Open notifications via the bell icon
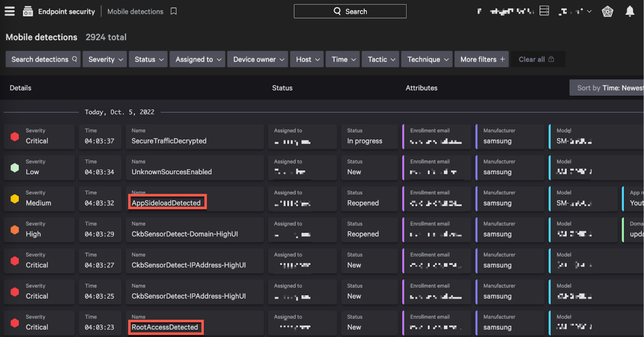Image resolution: width=644 pixels, height=337 pixels. (x=630, y=11)
